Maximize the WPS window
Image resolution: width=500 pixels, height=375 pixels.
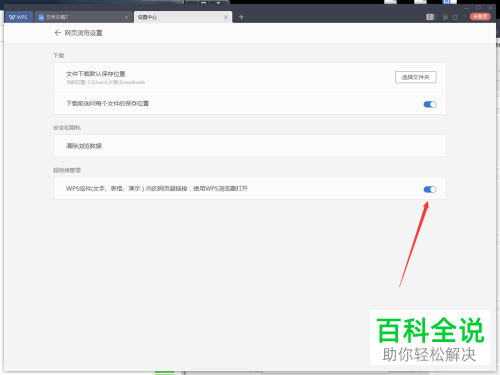pyautogui.click(x=478, y=7)
